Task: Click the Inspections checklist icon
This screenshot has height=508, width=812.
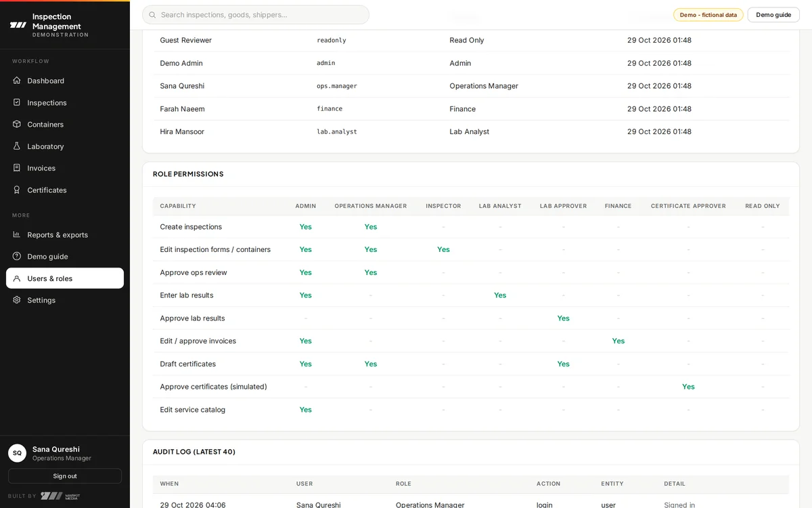Action: click(x=17, y=102)
